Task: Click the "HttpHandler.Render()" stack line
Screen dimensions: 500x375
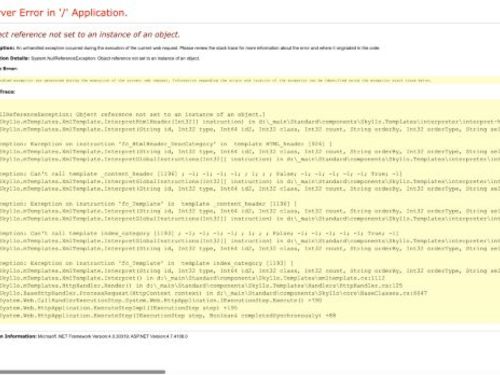Action: (x=201, y=286)
